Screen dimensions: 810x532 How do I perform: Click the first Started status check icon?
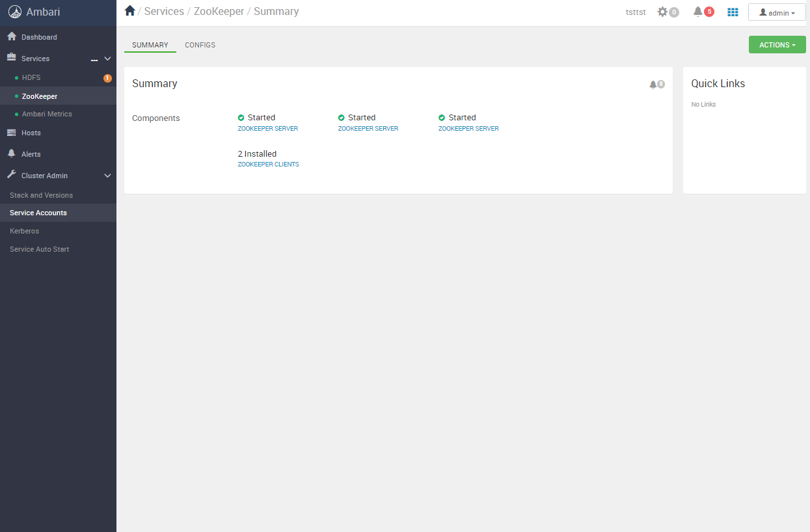241,118
